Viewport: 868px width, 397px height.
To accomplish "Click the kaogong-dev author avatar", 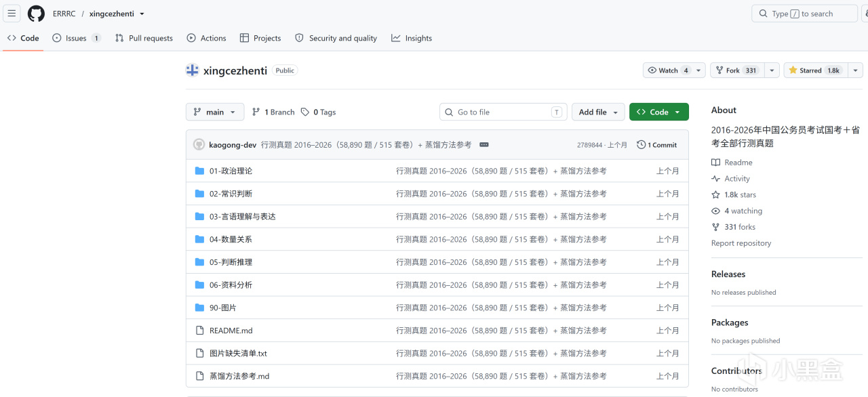I will 199,145.
